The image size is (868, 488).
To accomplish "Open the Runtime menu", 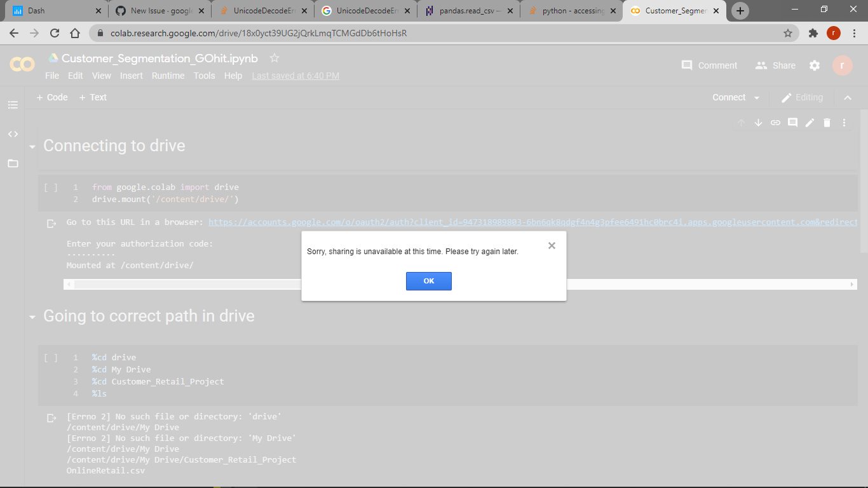I will tap(168, 76).
